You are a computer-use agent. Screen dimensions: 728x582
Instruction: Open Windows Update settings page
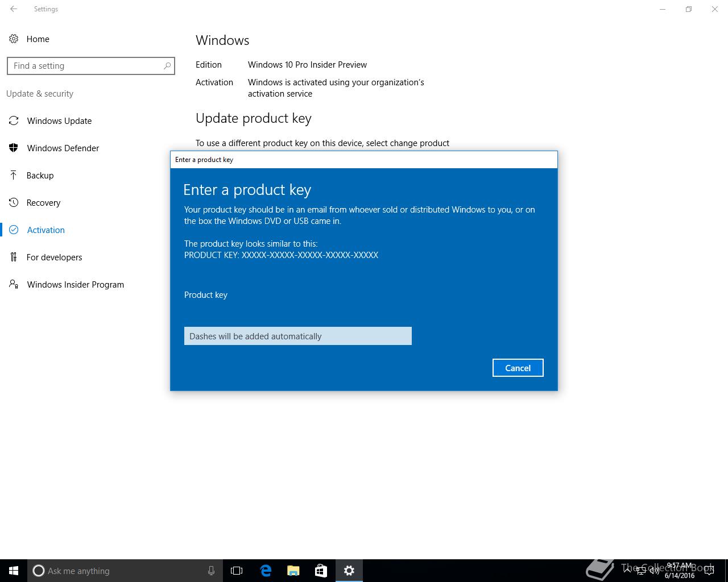point(59,120)
